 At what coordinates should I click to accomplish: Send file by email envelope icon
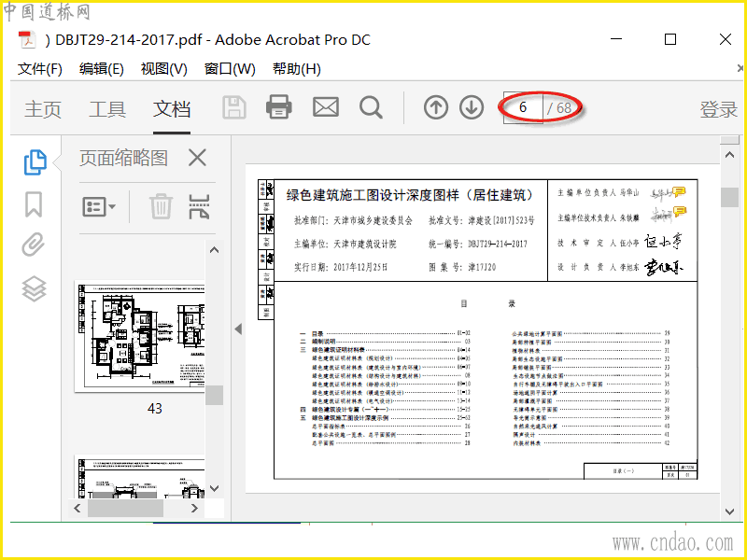tap(326, 107)
